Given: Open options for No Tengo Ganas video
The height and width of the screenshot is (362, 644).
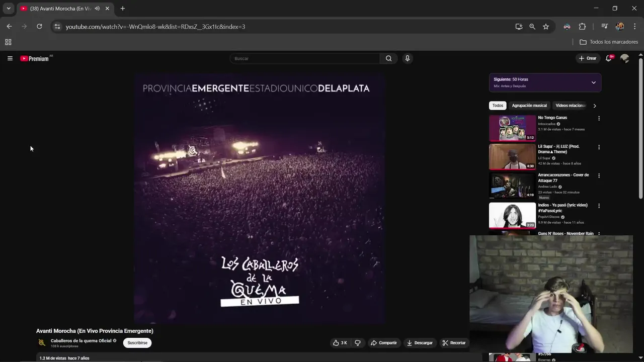Looking at the screenshot, I should tap(599, 118).
